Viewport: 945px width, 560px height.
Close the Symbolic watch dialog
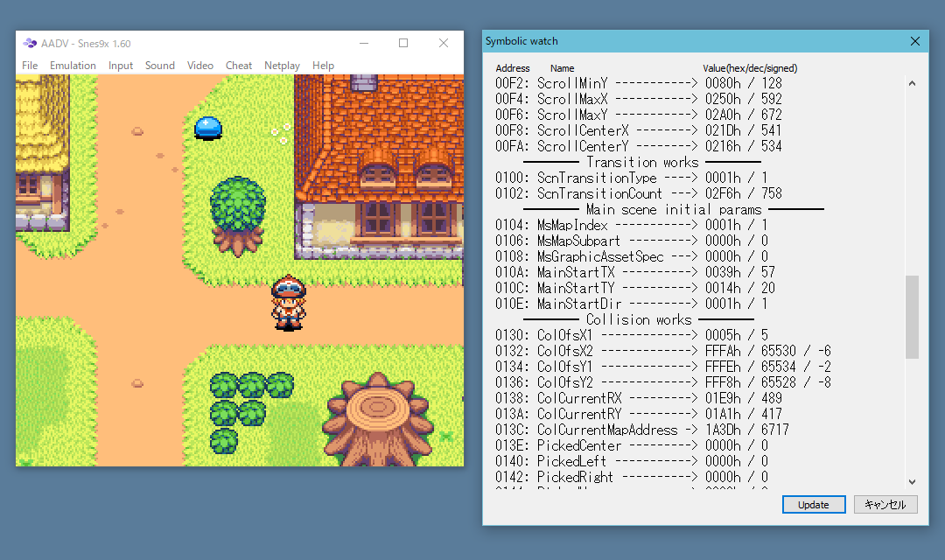[915, 41]
